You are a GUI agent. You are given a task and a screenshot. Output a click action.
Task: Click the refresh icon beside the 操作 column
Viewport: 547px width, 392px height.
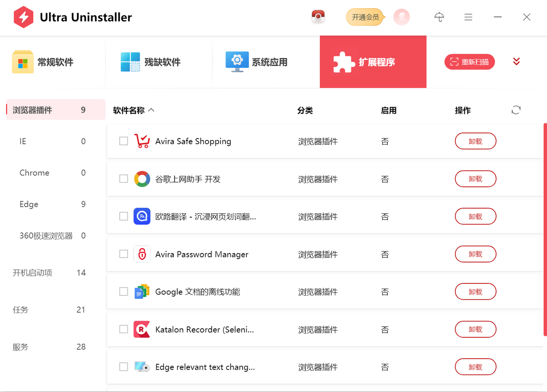[x=516, y=109]
